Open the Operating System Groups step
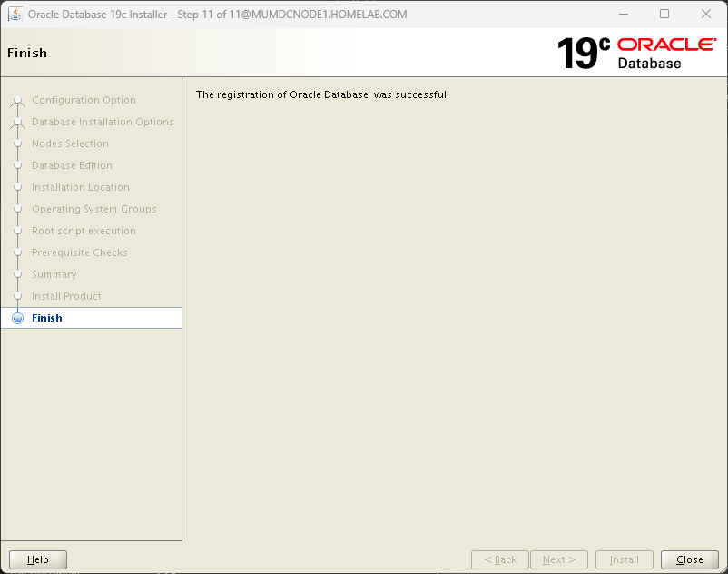This screenshot has height=574, width=728. coord(94,210)
